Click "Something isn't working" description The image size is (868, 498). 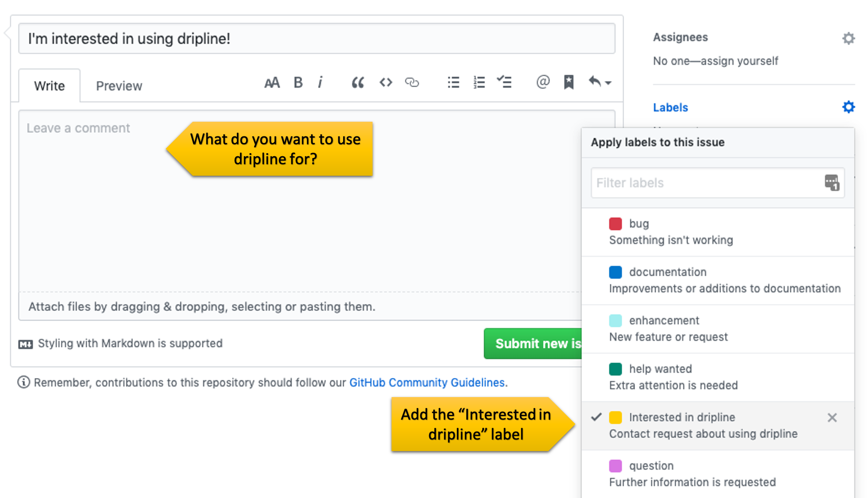[x=671, y=240]
